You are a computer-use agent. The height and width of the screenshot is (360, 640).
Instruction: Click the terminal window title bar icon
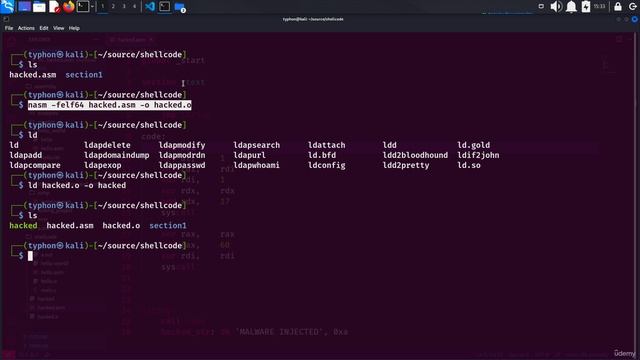click(x=6, y=19)
